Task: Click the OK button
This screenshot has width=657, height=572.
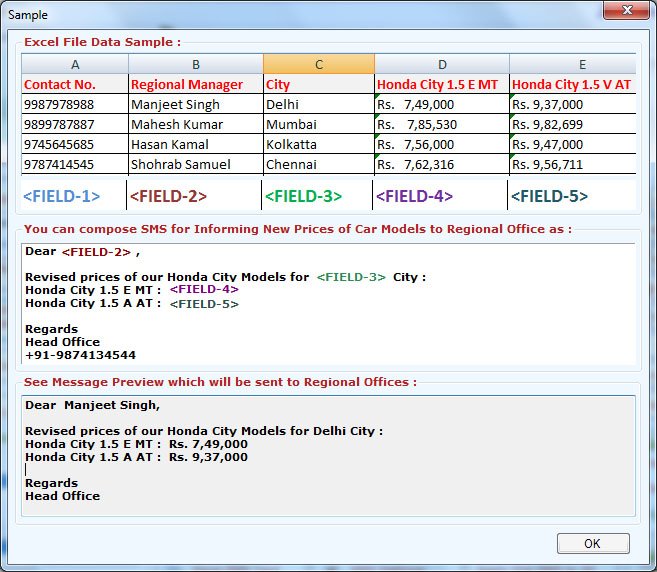Action: click(593, 544)
